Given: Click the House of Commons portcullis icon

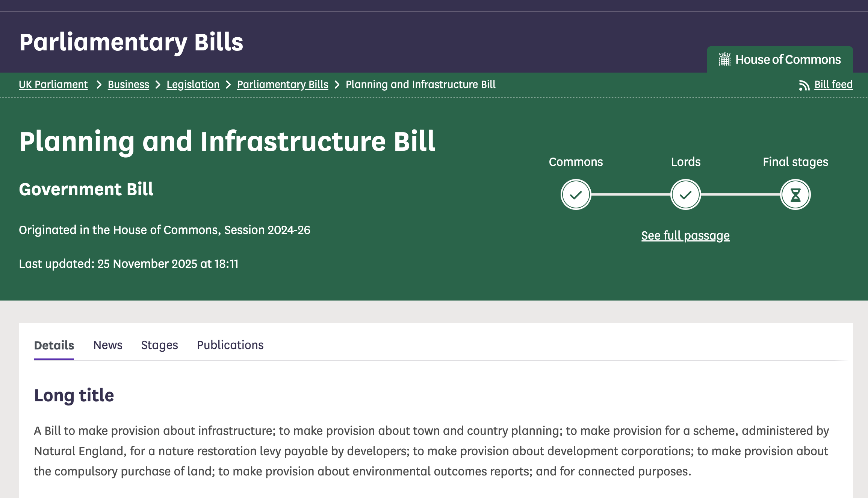Looking at the screenshot, I should pos(724,59).
